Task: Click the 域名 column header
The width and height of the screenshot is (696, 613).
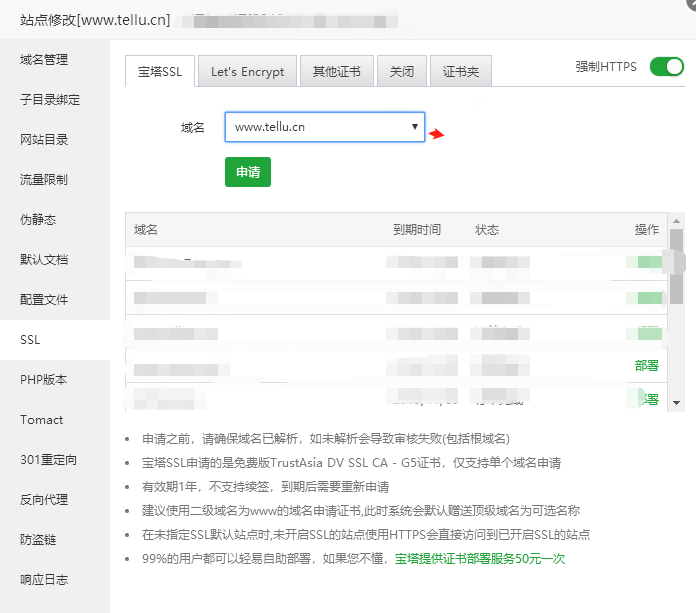Action: (x=146, y=229)
